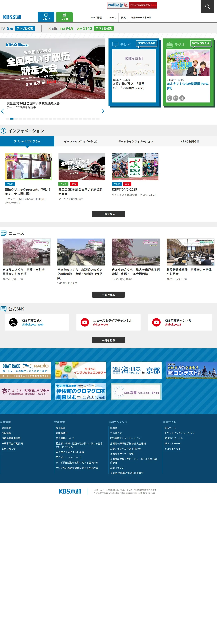The width and height of the screenshot is (217, 644).
Task: Go to previous carousel slide arrow
Action: tap(3, 111)
